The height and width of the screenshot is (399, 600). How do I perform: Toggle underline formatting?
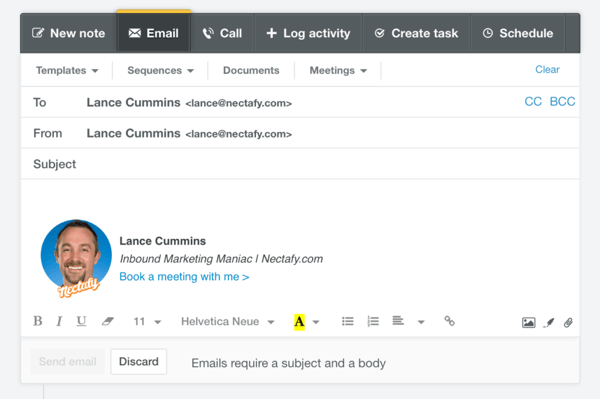pos(81,321)
